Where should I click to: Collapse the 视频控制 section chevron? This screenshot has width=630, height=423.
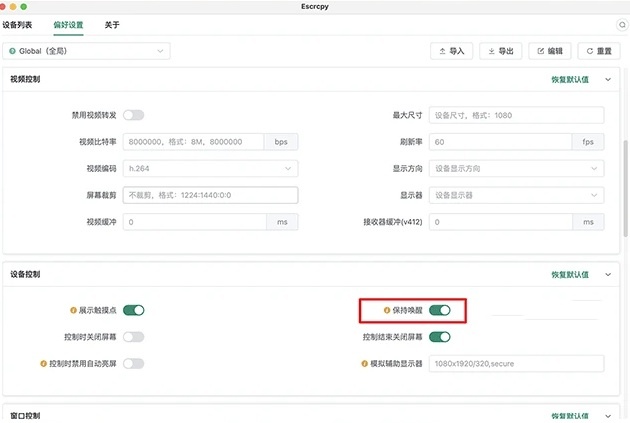pyautogui.click(x=608, y=79)
